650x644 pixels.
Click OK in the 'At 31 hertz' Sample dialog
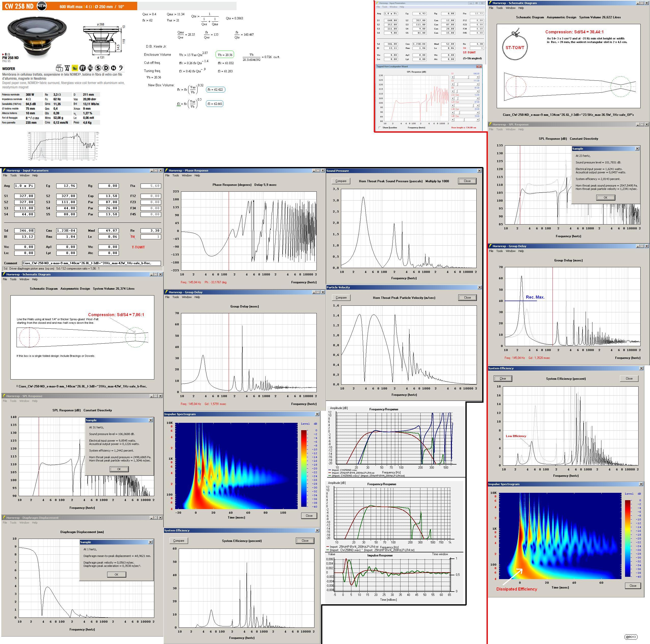coord(119,469)
